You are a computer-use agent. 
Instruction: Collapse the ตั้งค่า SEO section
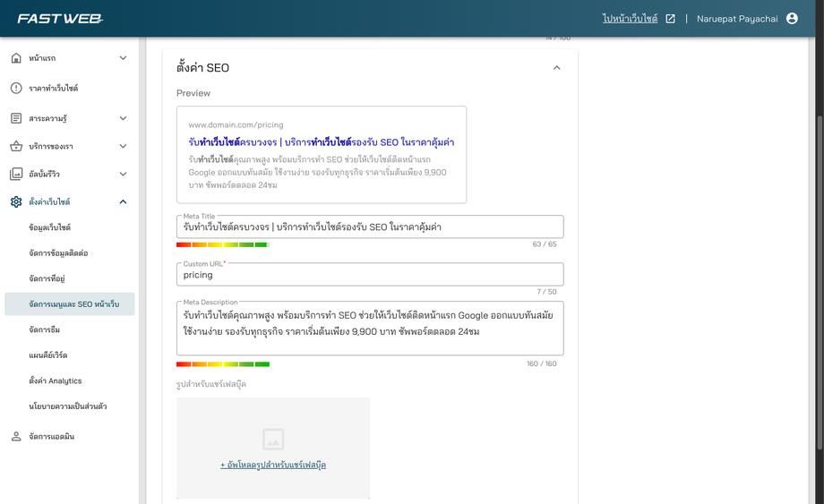point(556,68)
